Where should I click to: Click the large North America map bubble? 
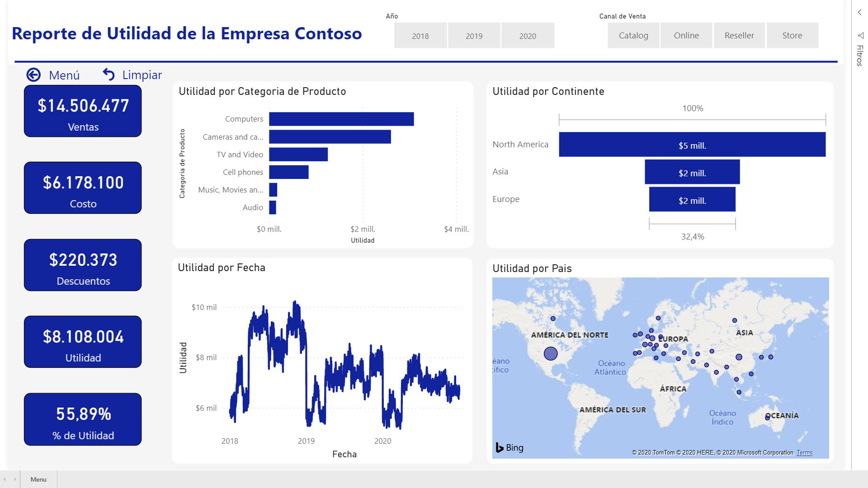tap(551, 353)
